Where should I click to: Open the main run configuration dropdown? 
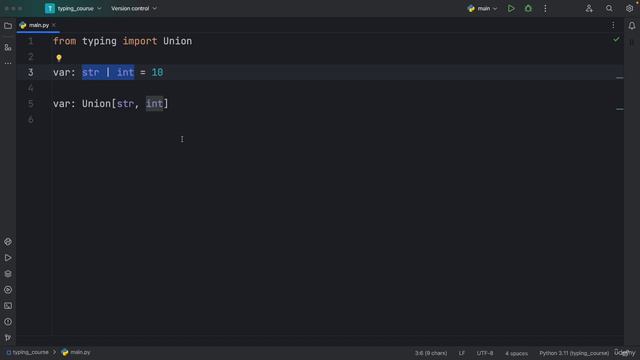pyautogui.click(x=482, y=8)
